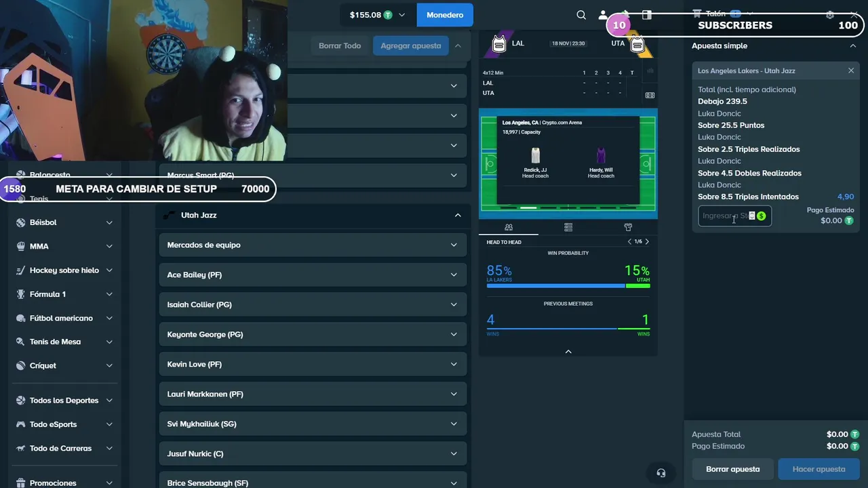Open Tenis de Mesa sports menu

[x=64, y=342]
